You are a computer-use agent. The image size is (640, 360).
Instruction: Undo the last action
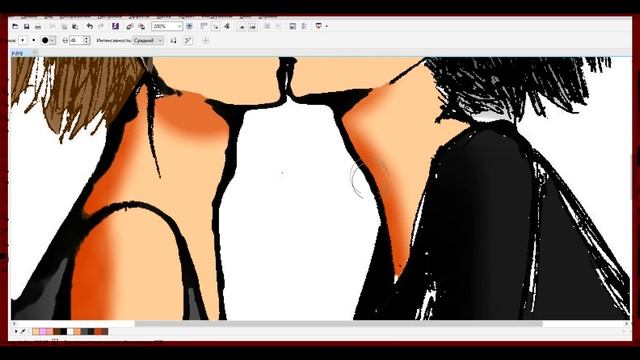pos(89,27)
